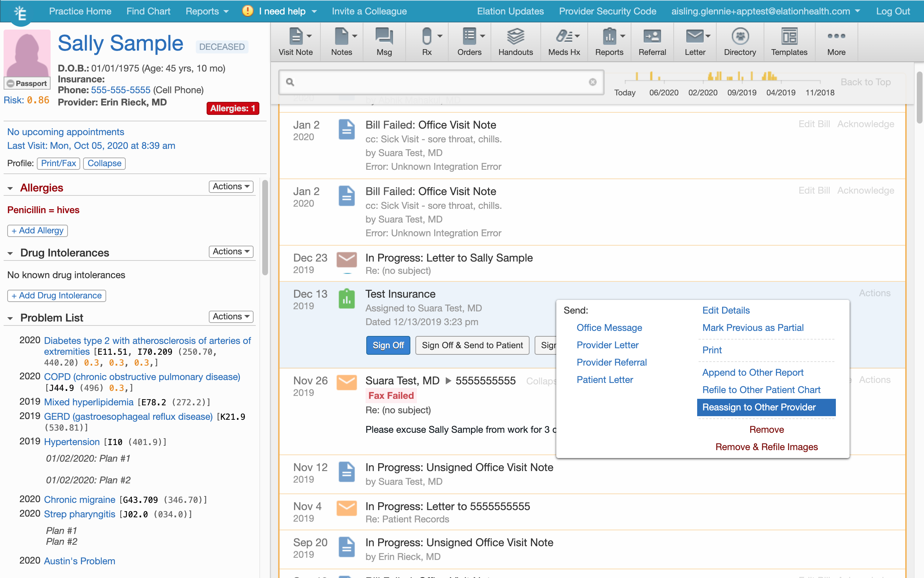Click the More ellipsis icon

coord(836,37)
